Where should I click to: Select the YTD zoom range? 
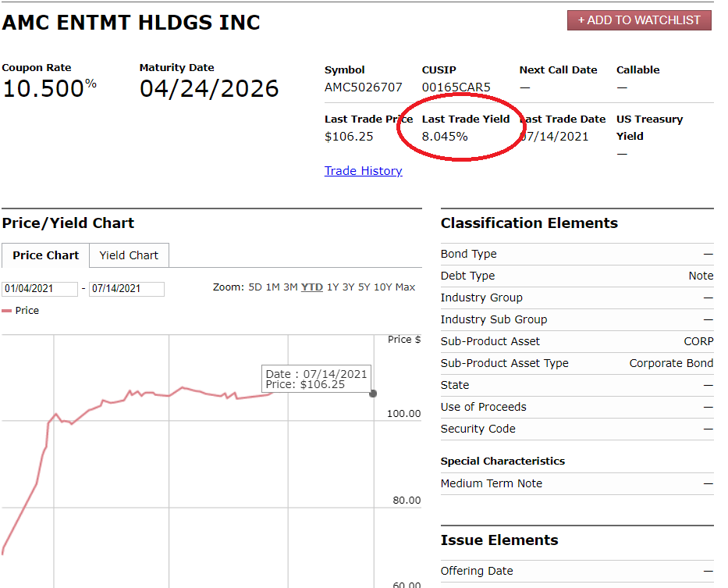(x=312, y=287)
